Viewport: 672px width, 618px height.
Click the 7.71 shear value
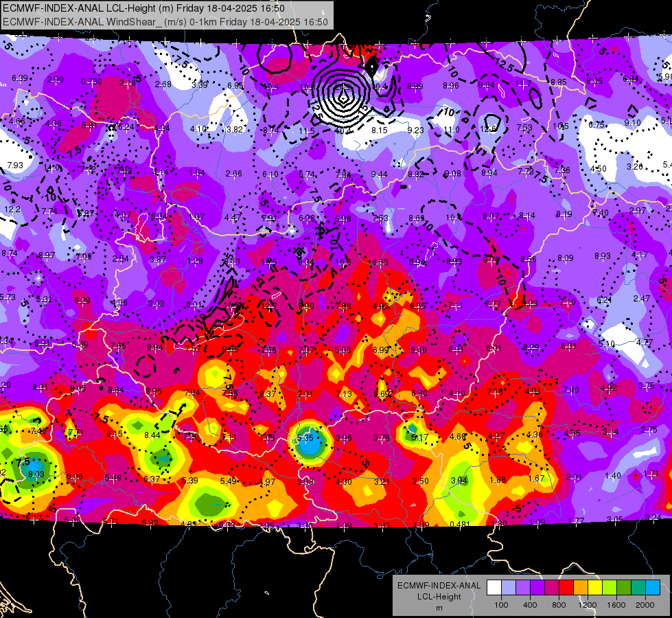76,433
